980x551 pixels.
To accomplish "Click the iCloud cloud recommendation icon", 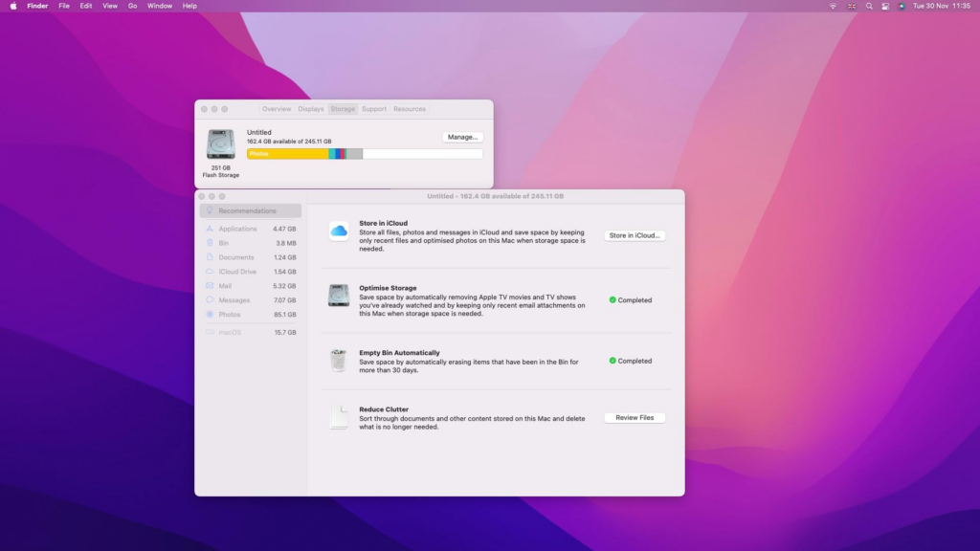I will click(x=339, y=231).
